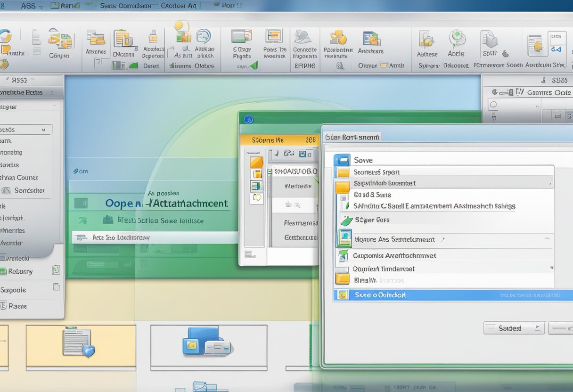Open the submenu arrow next to Wopune Ass
Image resolution: width=573 pixels, height=392 pixels.
coord(442,239)
